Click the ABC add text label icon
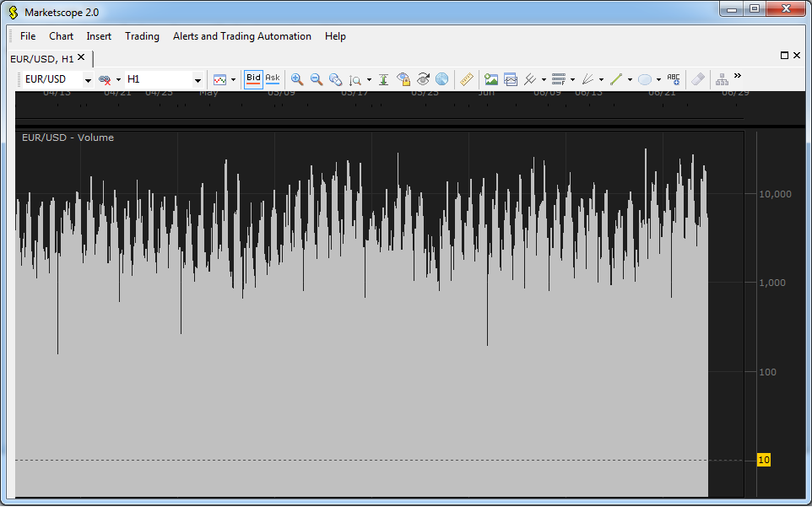The image size is (812, 507). (674, 78)
